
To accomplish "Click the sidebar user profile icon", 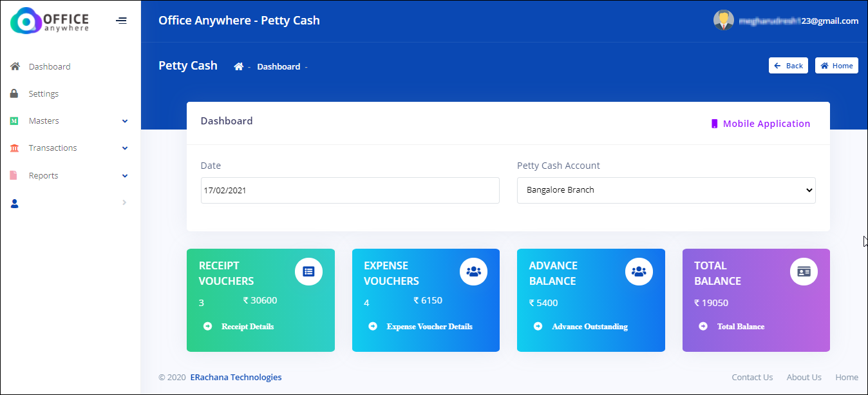I will coord(15,203).
